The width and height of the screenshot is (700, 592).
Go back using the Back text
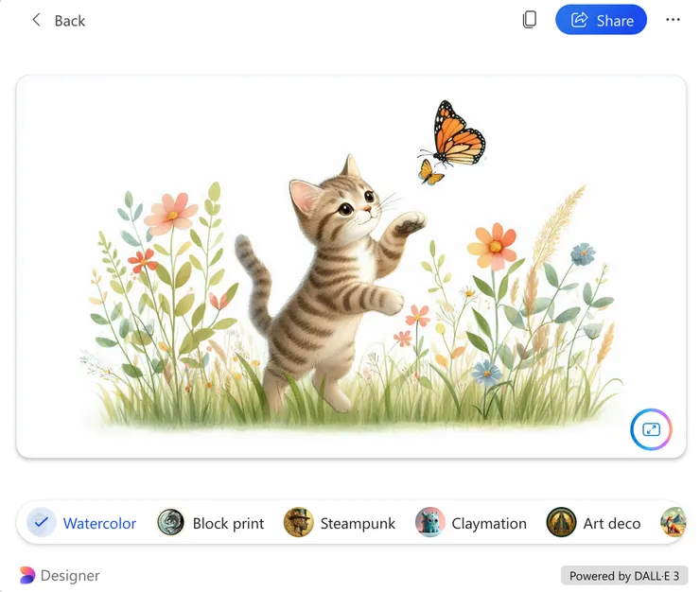[x=70, y=21]
